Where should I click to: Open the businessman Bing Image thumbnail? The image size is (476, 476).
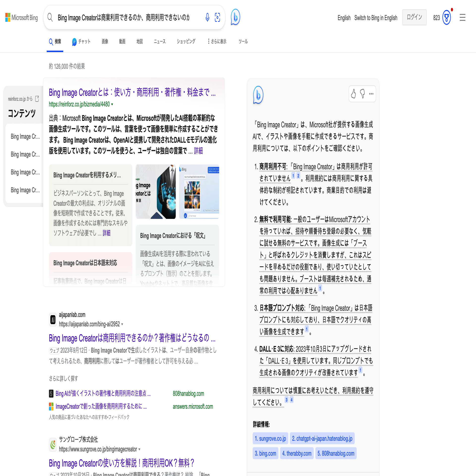156,192
